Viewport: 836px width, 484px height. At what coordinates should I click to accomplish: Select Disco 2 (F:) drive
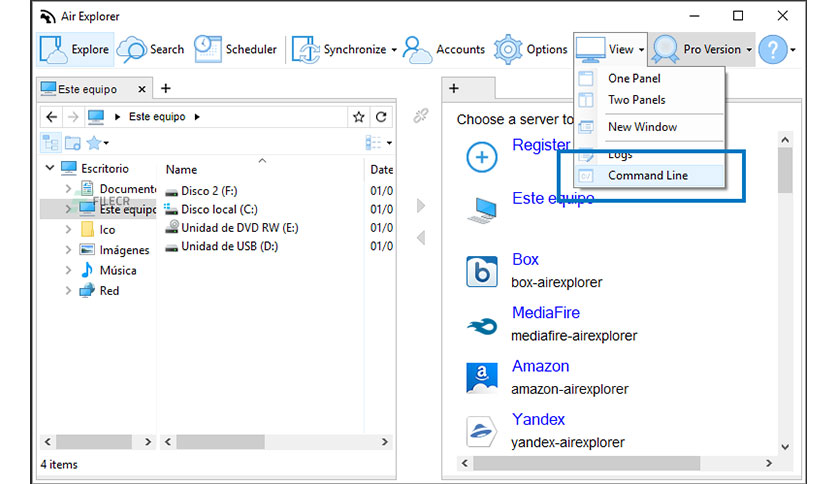(209, 191)
